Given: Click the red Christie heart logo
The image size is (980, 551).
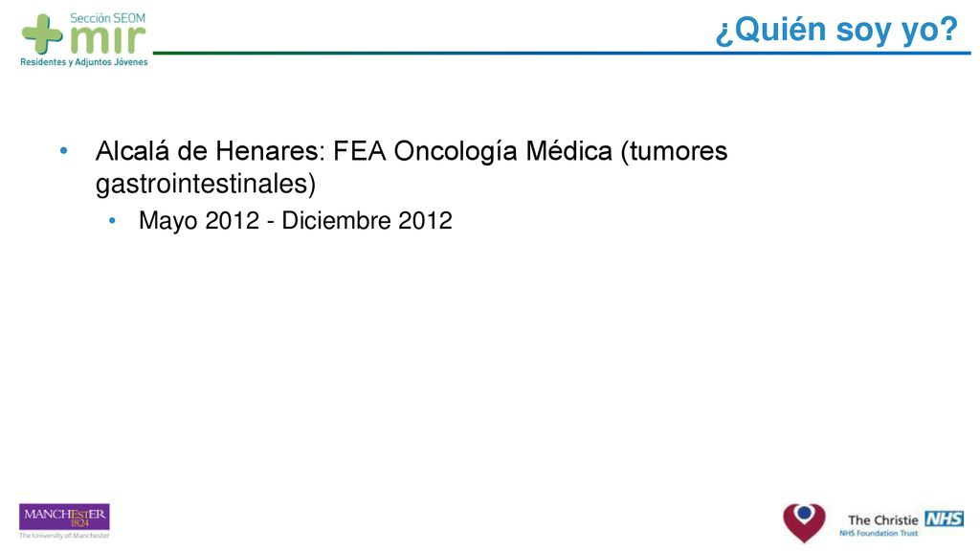Looking at the screenshot, I should (804, 523).
